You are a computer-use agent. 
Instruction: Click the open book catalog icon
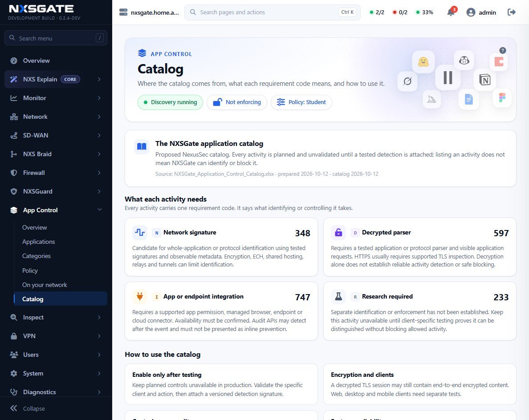(x=142, y=147)
